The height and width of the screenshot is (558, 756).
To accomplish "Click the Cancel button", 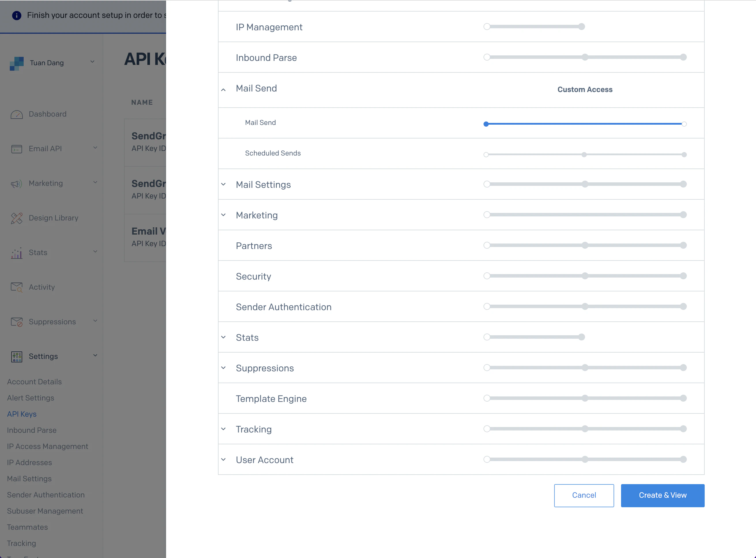I will pyautogui.click(x=584, y=495).
